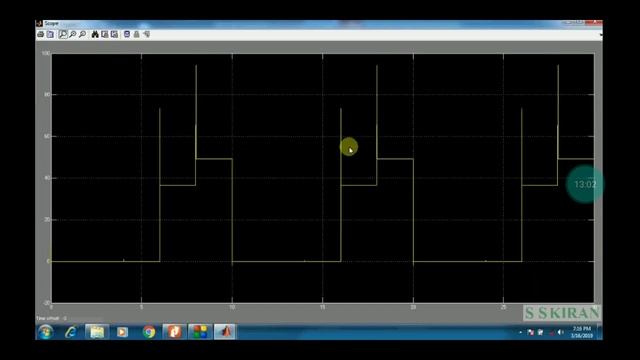Click the volume speaker tray icon
Image resolution: width=640 pixels, height=360 pixels.
tap(561, 333)
